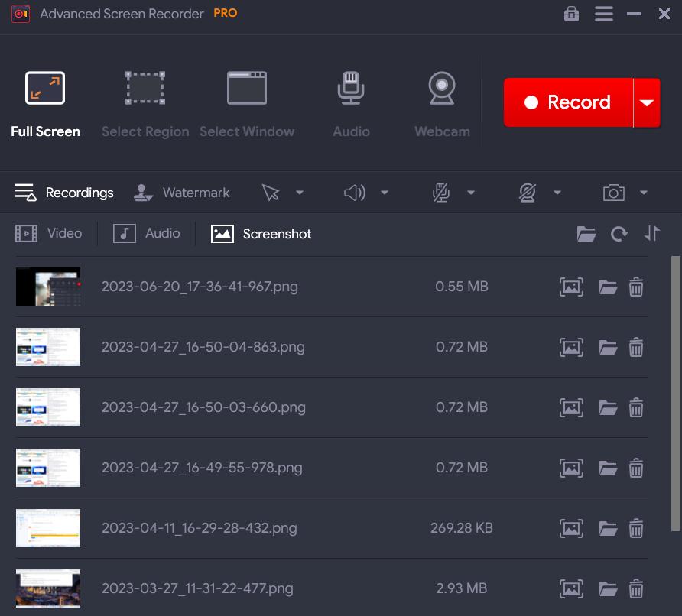682x616 pixels.
Task: Click the Advanced Screen Recorder app logo
Action: tap(21, 14)
